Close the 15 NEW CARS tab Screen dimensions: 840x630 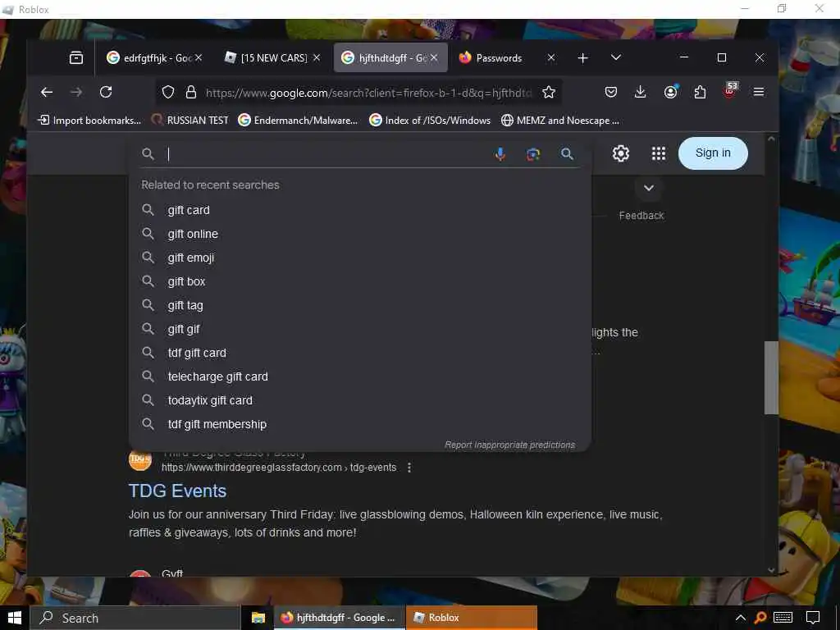317,57
